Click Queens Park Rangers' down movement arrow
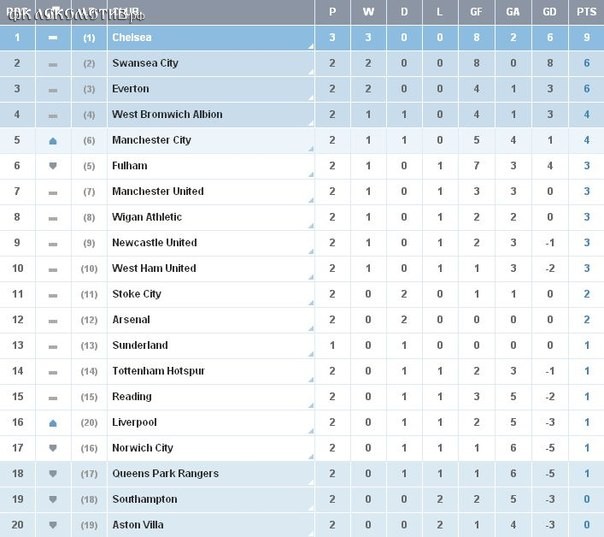 [53, 474]
